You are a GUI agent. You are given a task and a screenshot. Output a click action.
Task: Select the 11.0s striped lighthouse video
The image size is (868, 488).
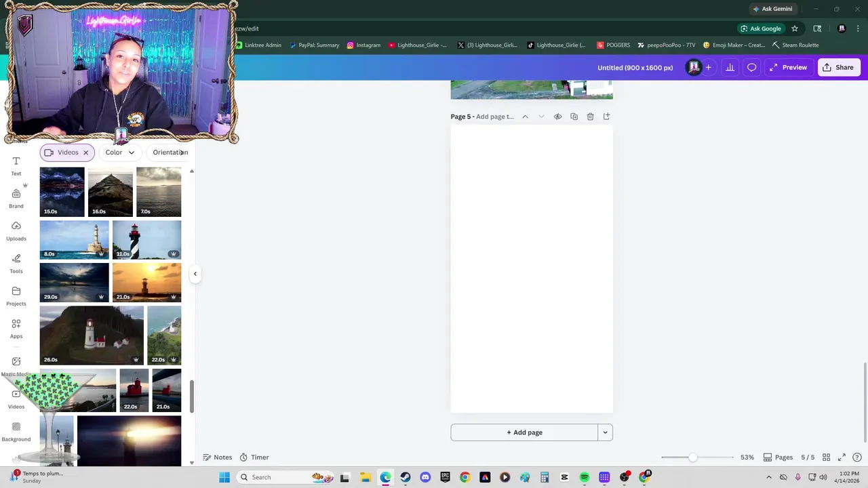click(146, 240)
